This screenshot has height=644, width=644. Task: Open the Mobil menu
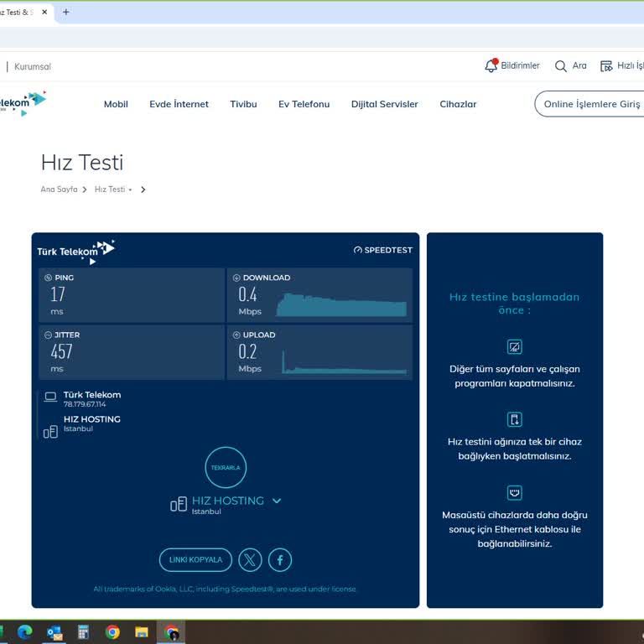tap(116, 104)
